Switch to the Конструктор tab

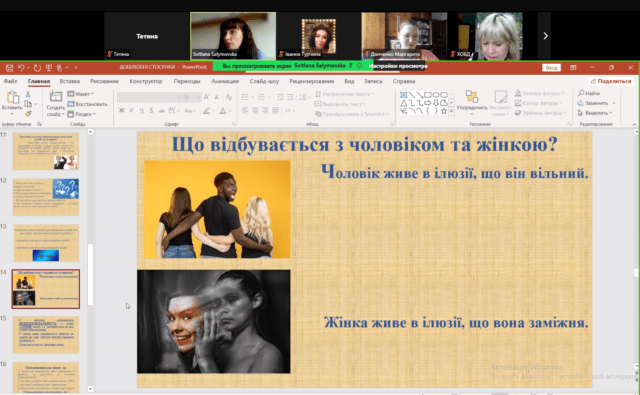[146, 81]
